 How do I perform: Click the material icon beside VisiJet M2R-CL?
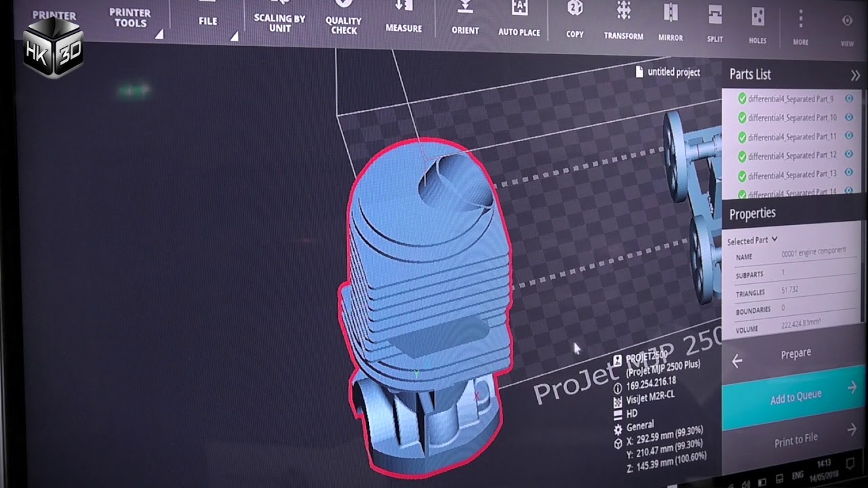[x=618, y=401]
